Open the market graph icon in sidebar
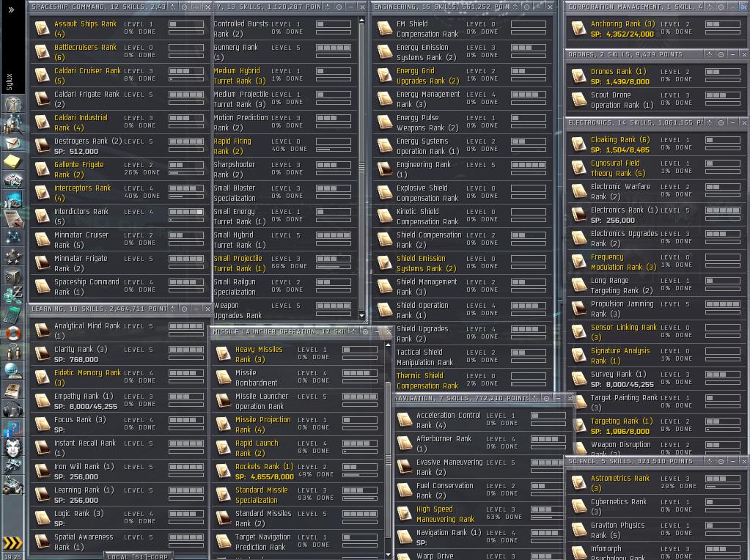The image size is (750, 560). tap(12, 200)
